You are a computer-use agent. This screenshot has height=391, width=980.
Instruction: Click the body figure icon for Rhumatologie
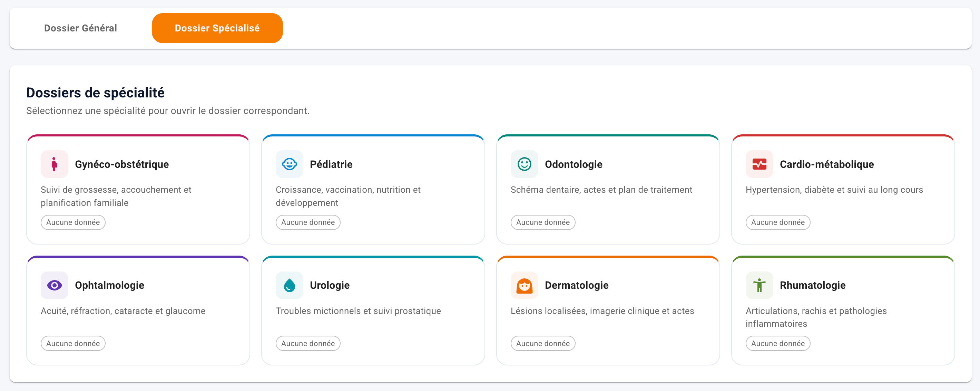(759, 285)
